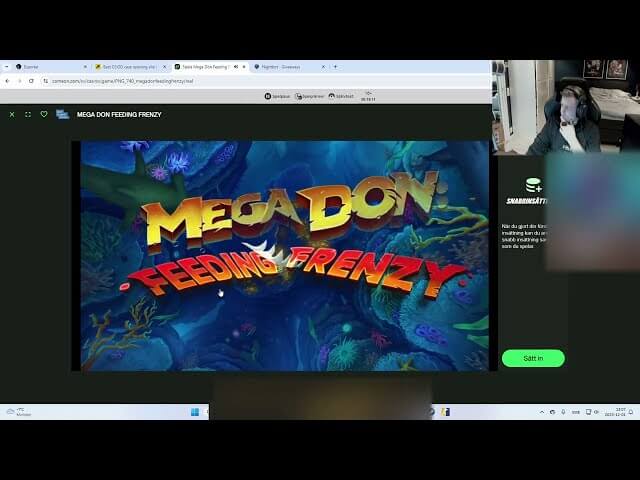Close the first browser tab
Screen dimensions: 640x480
pyautogui.click(x=85, y=67)
